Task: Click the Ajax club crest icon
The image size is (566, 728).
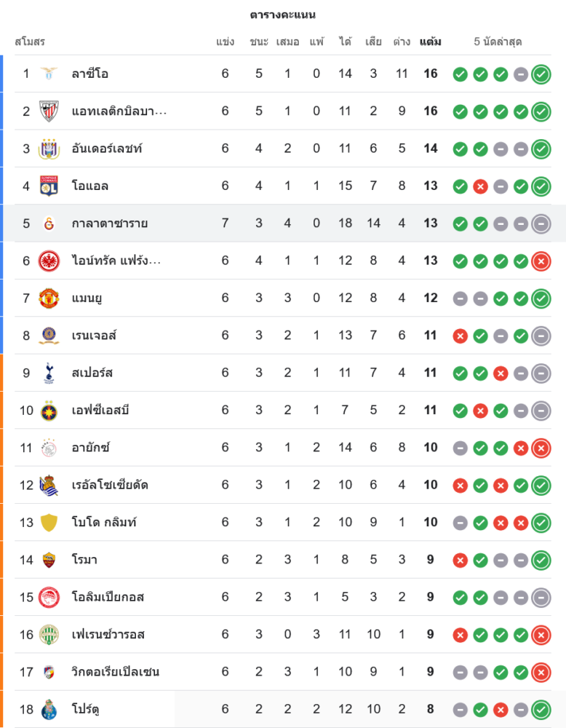Action: [49, 448]
